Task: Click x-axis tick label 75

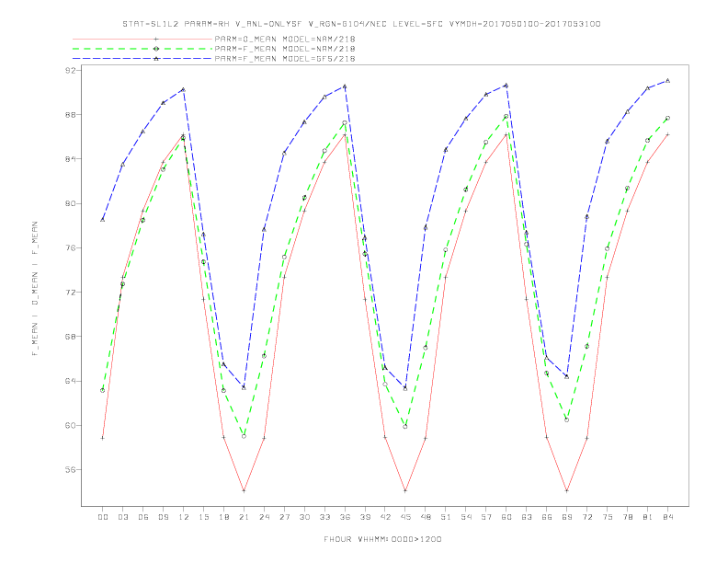Action: [x=608, y=517]
